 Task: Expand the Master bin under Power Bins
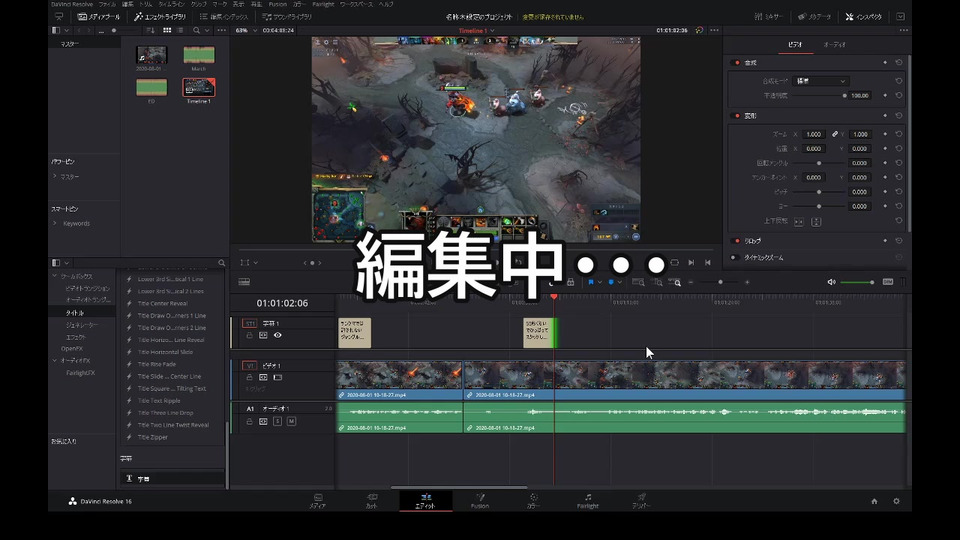pyautogui.click(x=54, y=176)
